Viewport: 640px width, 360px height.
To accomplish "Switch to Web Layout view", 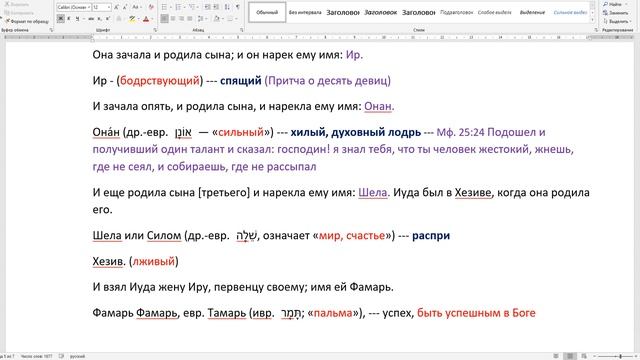I will pyautogui.click(x=584, y=356).
